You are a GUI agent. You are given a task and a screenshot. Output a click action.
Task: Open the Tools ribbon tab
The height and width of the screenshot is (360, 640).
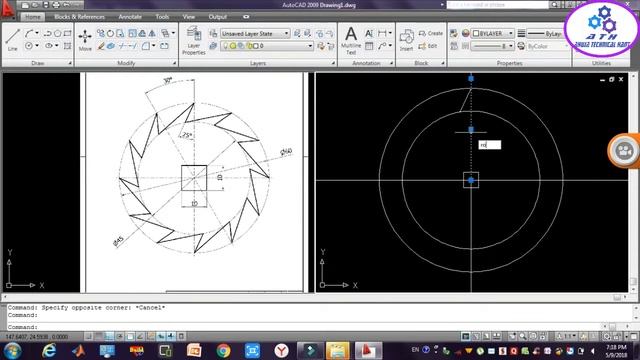(x=162, y=17)
